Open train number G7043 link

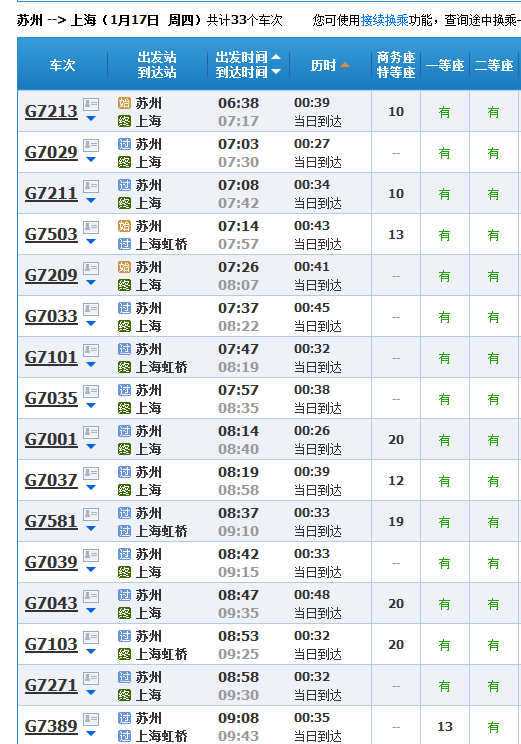(51, 603)
